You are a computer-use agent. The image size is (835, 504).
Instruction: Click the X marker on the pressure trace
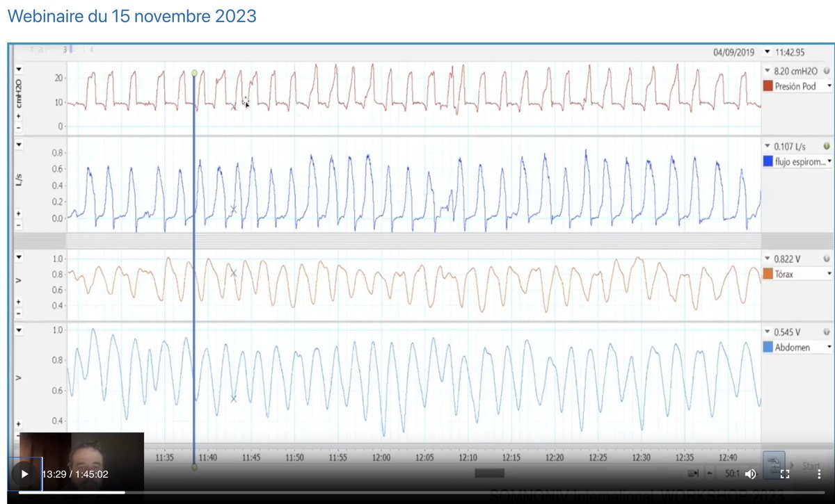(234, 106)
